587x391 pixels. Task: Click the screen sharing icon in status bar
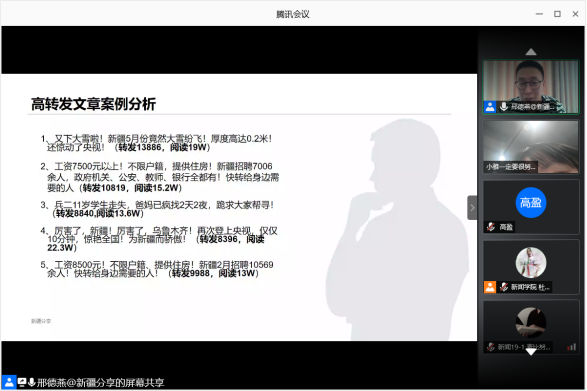click(x=22, y=382)
